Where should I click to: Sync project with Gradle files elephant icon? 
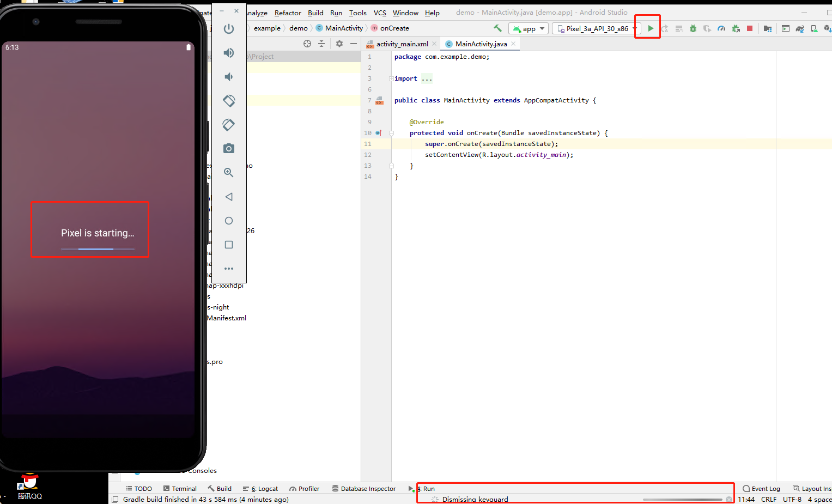pyautogui.click(x=800, y=28)
